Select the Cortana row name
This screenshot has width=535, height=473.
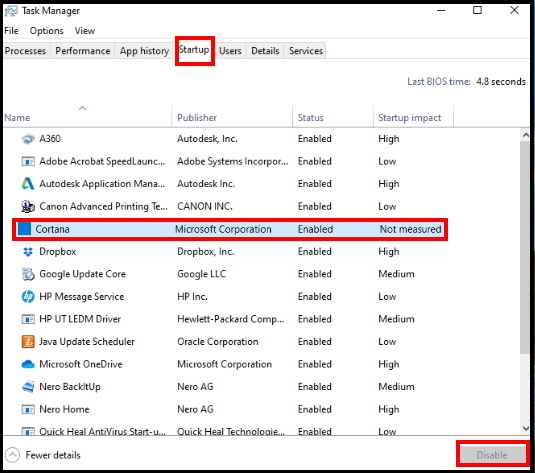coord(52,229)
